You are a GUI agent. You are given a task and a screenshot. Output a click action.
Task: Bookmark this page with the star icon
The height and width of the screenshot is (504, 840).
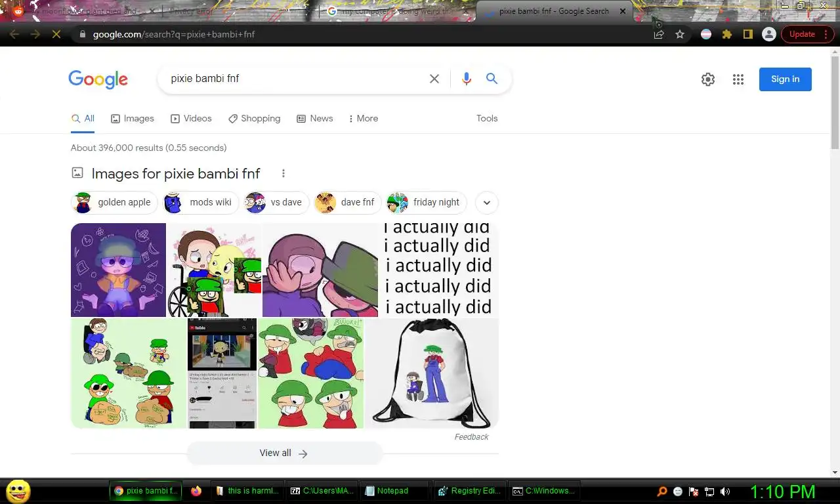pyautogui.click(x=680, y=34)
